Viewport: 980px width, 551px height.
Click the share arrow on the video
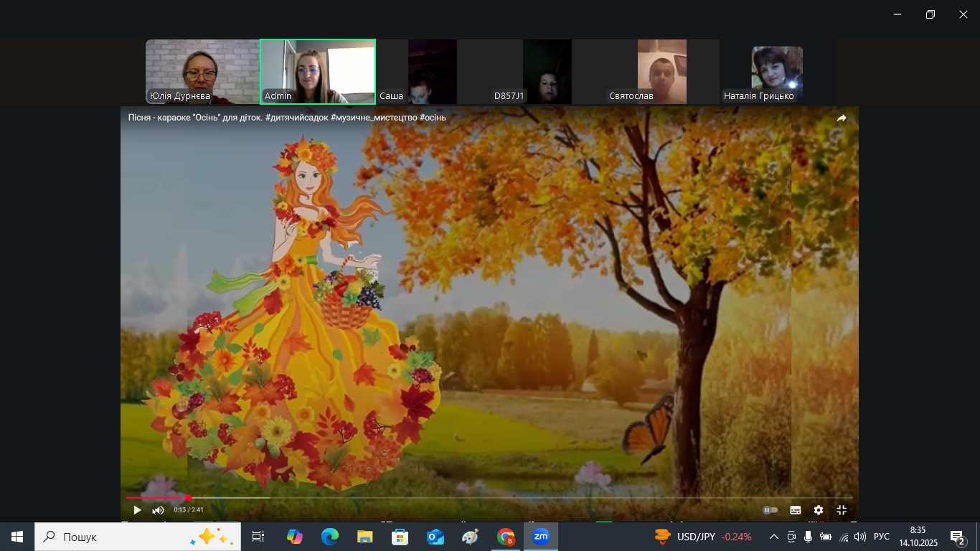(x=842, y=118)
